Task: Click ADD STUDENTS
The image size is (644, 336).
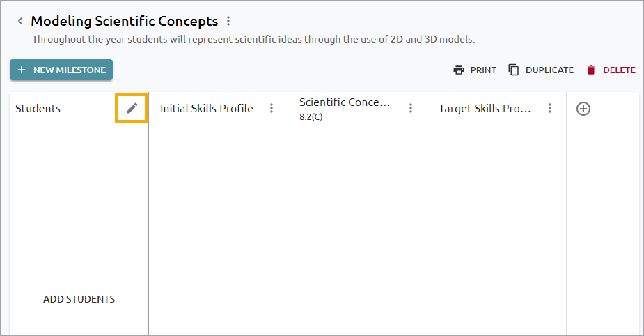Action: coord(79,299)
